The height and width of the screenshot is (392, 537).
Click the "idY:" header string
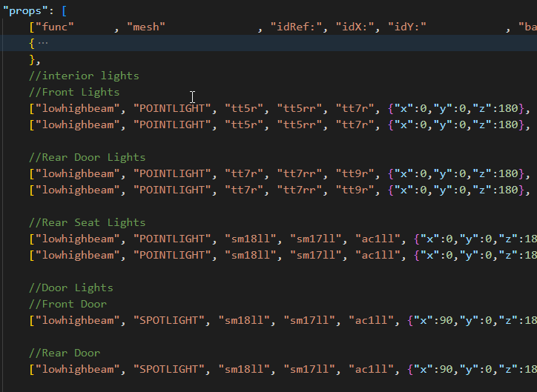pyautogui.click(x=407, y=27)
